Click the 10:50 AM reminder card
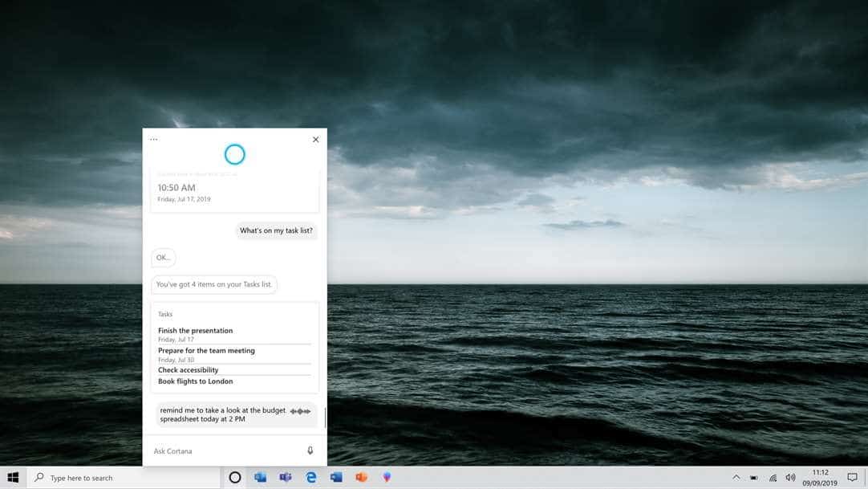The height and width of the screenshot is (489, 868). pos(234,193)
